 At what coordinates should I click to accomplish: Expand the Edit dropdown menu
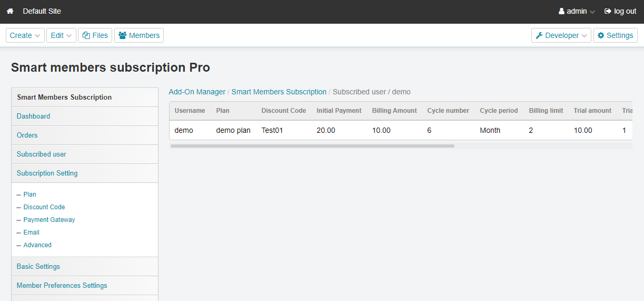[61, 35]
